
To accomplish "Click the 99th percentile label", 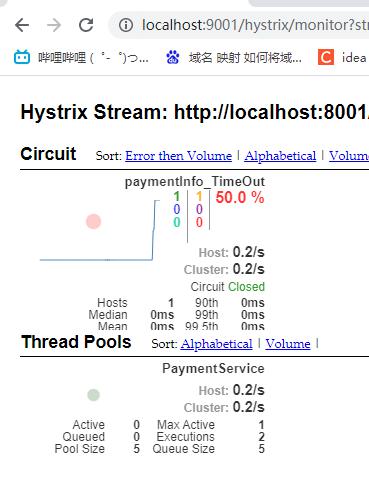I will 207,315.
